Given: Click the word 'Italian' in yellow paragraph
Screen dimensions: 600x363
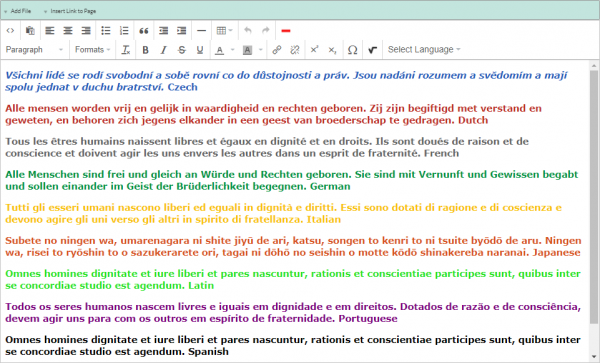Looking at the screenshot, I should tap(324, 220).
